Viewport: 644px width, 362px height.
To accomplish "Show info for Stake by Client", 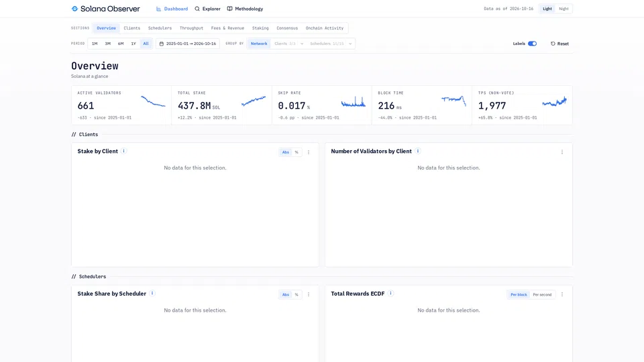I will pos(123,151).
